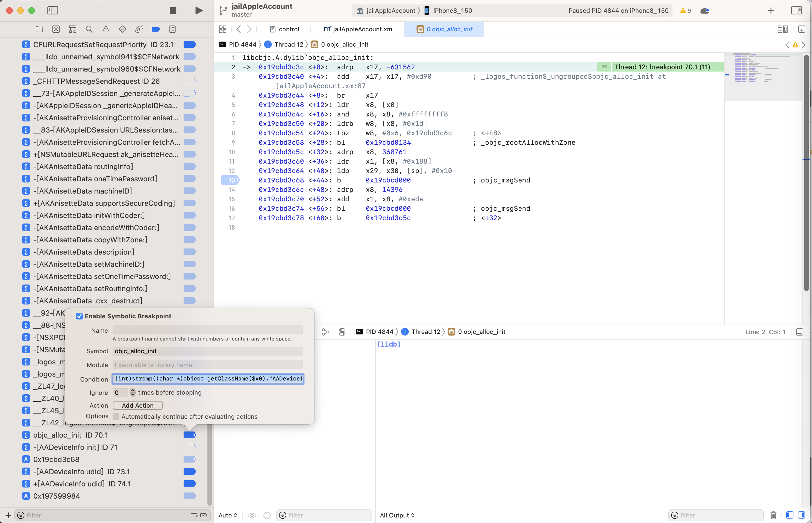Open Thread 12 in editor jump bar
Image resolution: width=812 pixels, height=523 pixels.
pos(284,44)
